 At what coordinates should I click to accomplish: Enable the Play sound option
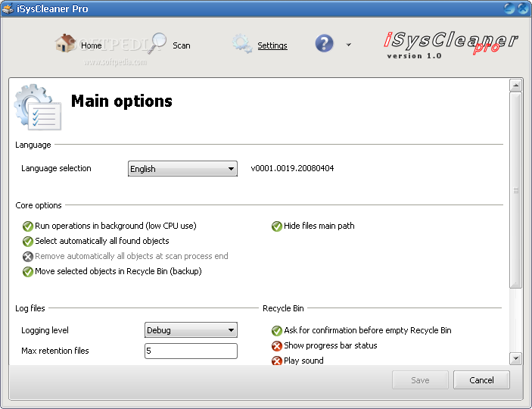click(297, 361)
